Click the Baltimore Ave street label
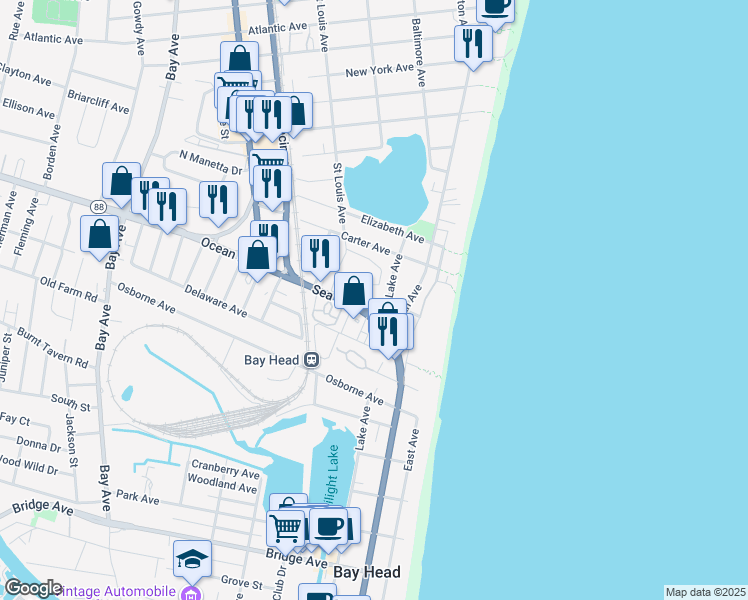The height and width of the screenshot is (600, 748). point(418,52)
